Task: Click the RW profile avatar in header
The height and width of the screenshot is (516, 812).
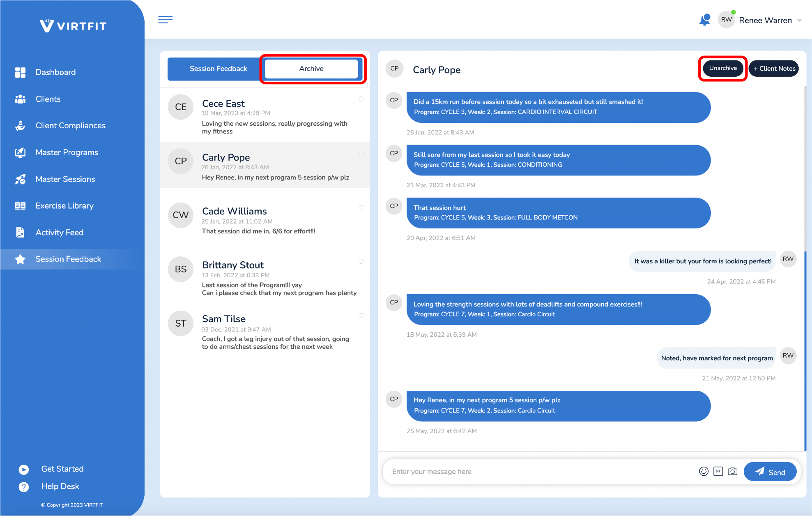Action: coord(726,20)
